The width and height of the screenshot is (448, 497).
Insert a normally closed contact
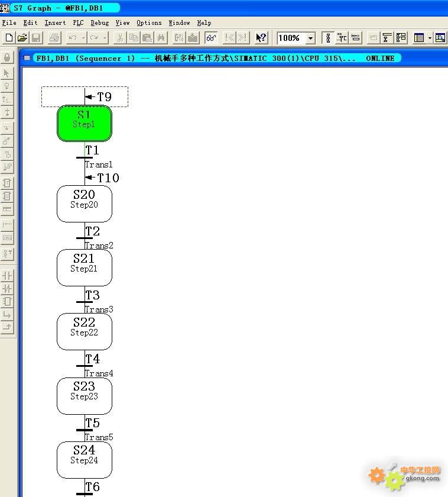click(7, 289)
